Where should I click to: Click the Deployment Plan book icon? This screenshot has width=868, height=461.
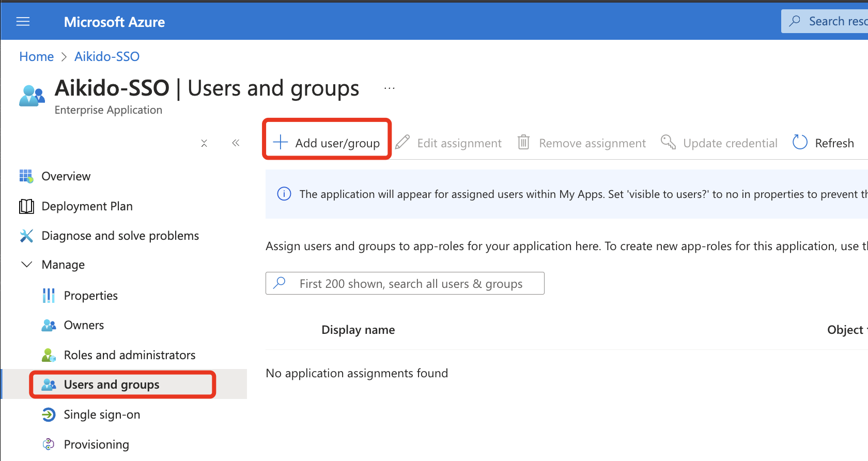click(x=26, y=206)
